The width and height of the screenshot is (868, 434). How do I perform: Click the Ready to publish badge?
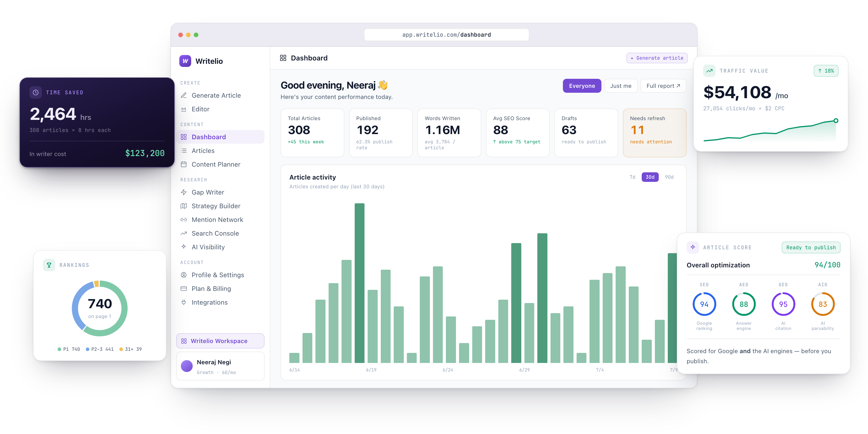click(811, 247)
